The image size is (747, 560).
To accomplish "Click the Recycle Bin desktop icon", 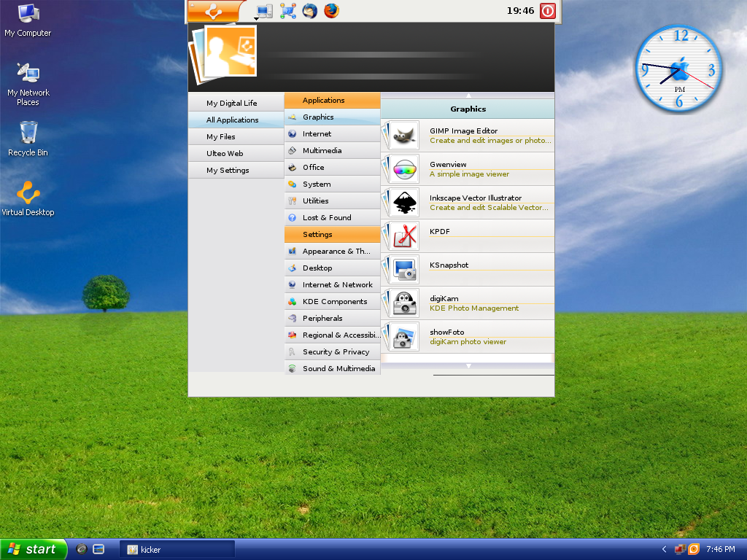I will pyautogui.click(x=28, y=139).
